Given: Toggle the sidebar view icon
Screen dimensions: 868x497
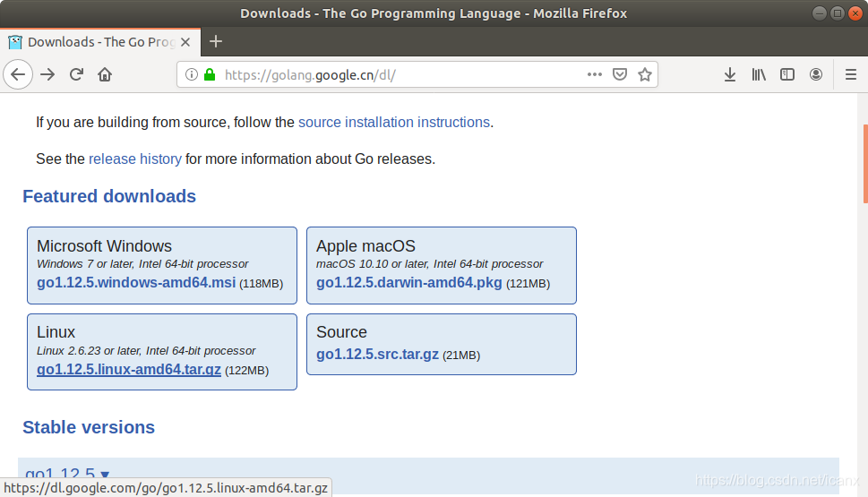Looking at the screenshot, I should click(787, 74).
